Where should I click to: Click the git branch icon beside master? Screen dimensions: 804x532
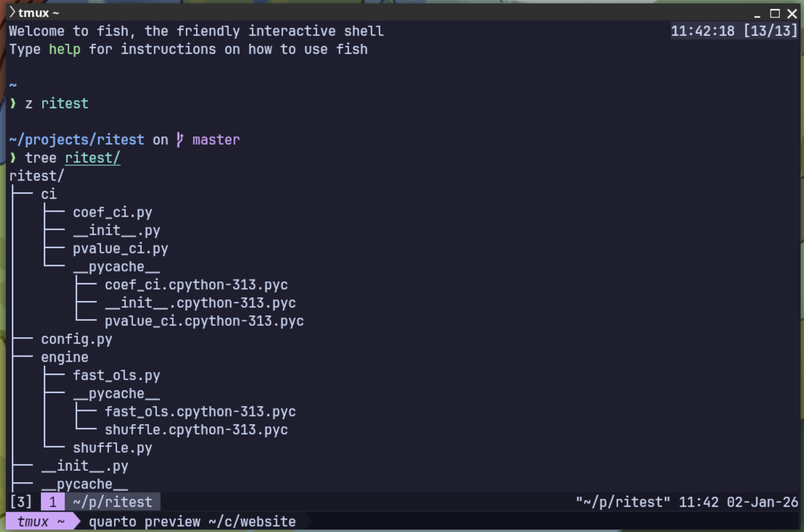[x=179, y=140]
